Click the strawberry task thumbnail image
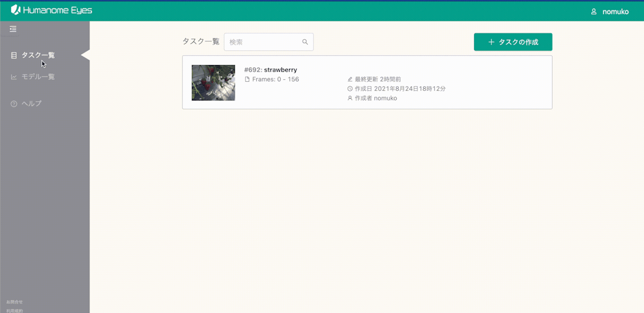 (213, 82)
